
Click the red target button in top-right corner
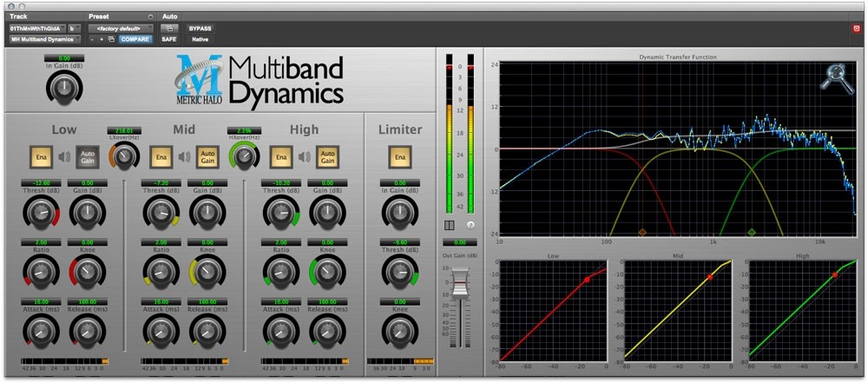[857, 29]
